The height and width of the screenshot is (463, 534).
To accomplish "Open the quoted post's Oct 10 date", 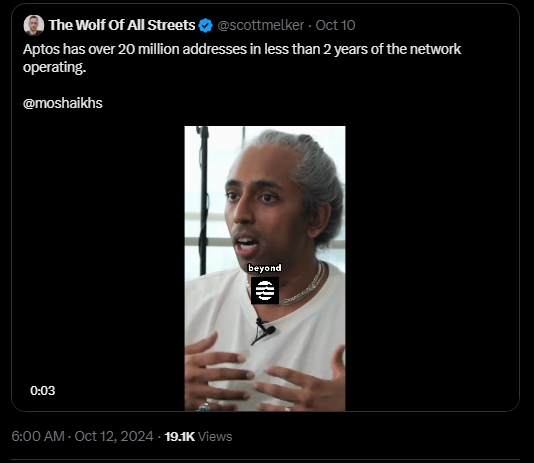I will click(x=335, y=25).
